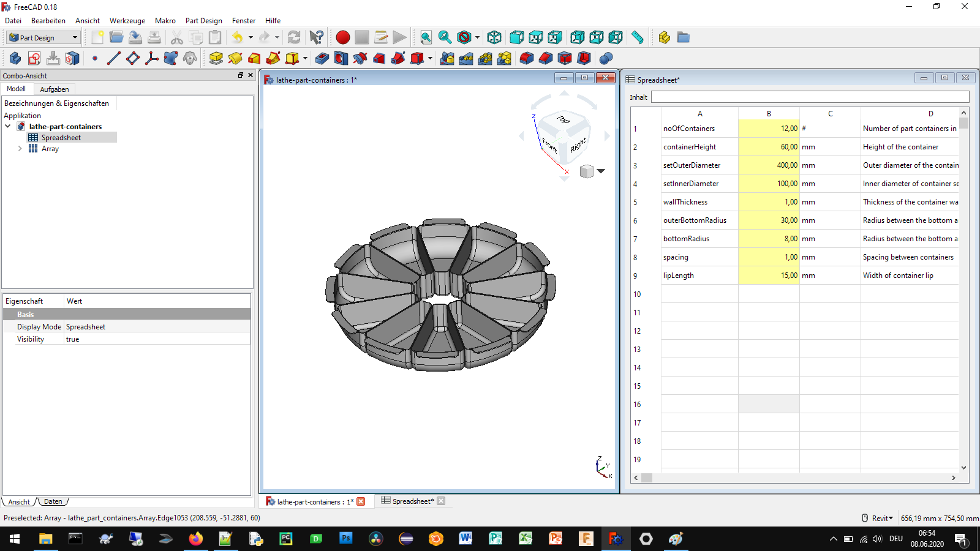Select the create datum line tool
The image size is (980, 551).
coord(114,58)
